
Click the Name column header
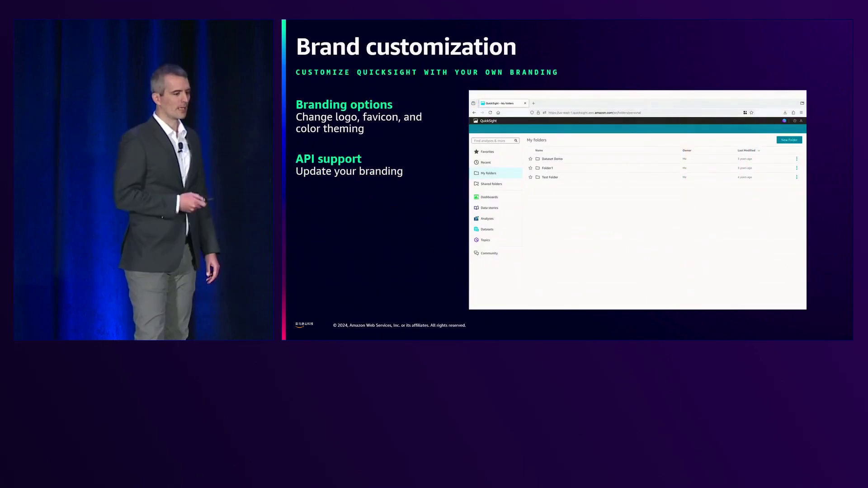pos(539,150)
